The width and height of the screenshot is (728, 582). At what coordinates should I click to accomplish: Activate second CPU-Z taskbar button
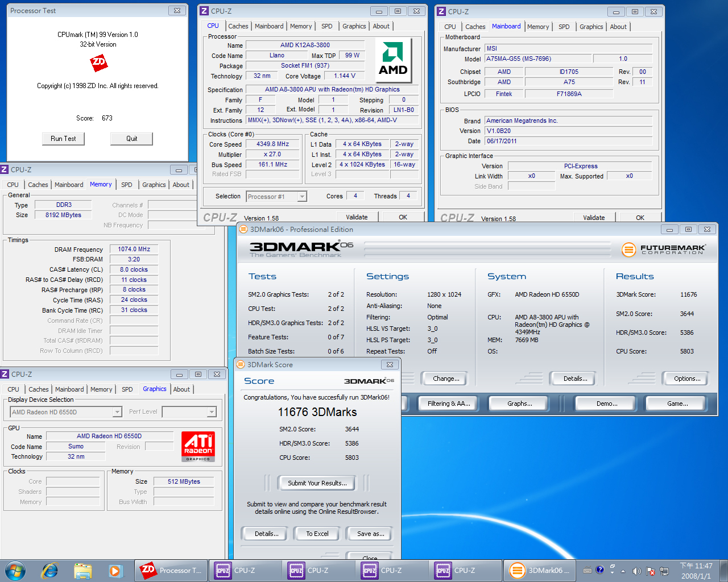tap(318, 570)
